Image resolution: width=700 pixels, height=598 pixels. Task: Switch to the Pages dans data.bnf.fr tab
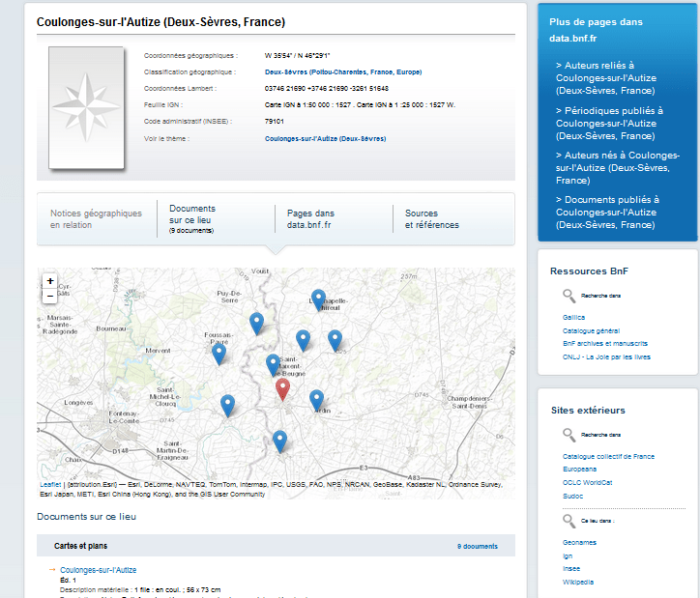tap(309, 219)
